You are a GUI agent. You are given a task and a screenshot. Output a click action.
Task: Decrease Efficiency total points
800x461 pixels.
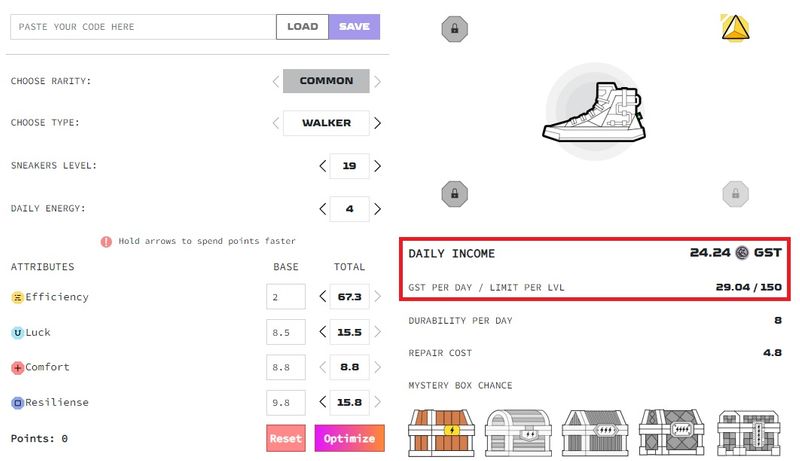(x=322, y=297)
